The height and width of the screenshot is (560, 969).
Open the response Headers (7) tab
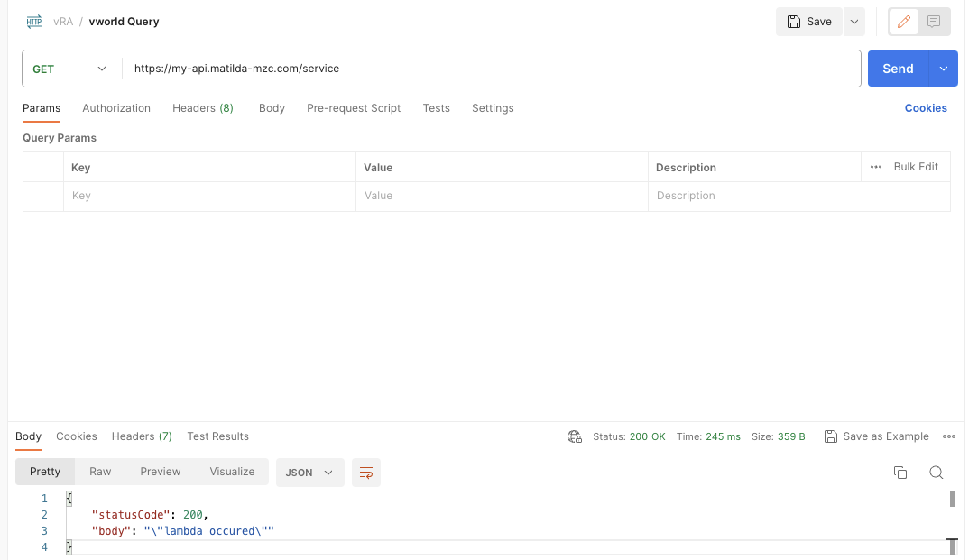[142, 436]
